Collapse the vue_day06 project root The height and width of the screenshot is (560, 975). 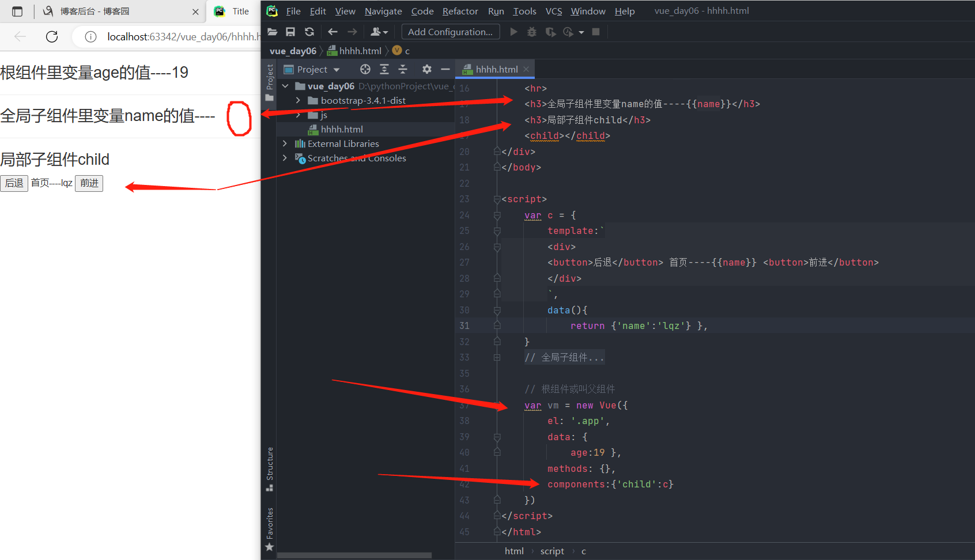(285, 86)
